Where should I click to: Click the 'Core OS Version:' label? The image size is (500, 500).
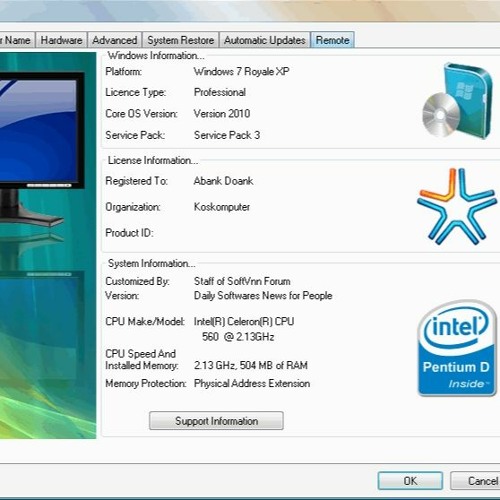click(141, 114)
